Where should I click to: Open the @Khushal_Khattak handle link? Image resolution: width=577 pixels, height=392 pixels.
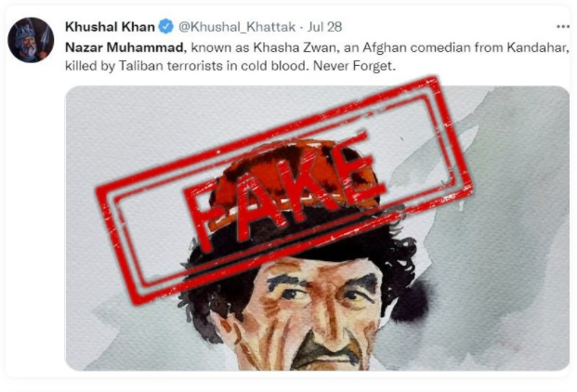pyautogui.click(x=237, y=27)
